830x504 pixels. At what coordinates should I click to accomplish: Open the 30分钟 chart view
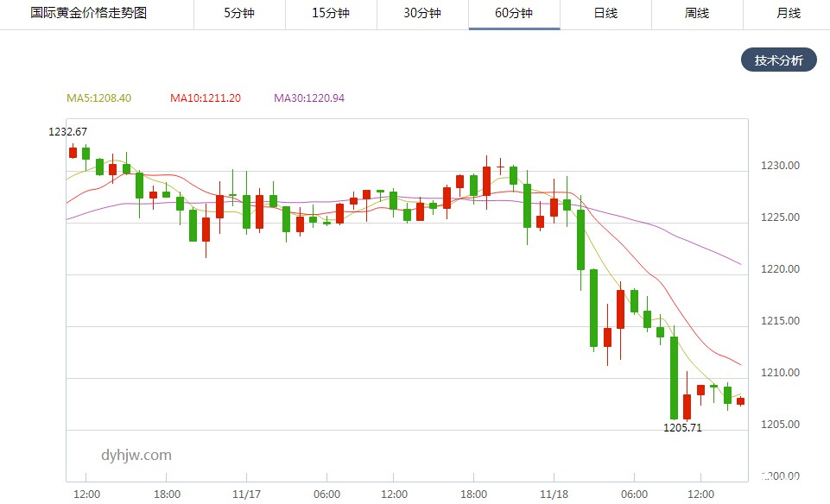pyautogui.click(x=421, y=14)
